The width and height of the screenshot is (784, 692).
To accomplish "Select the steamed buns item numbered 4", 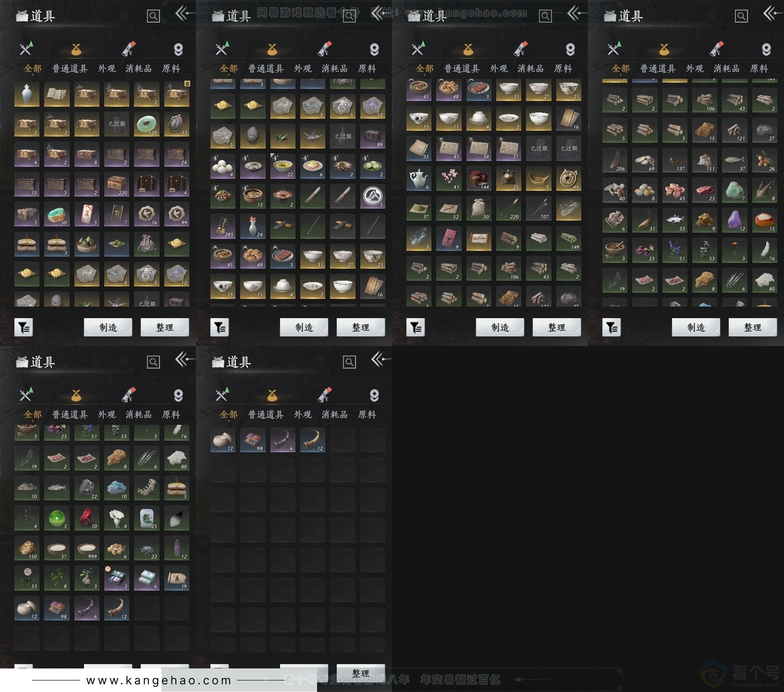I will click(223, 166).
